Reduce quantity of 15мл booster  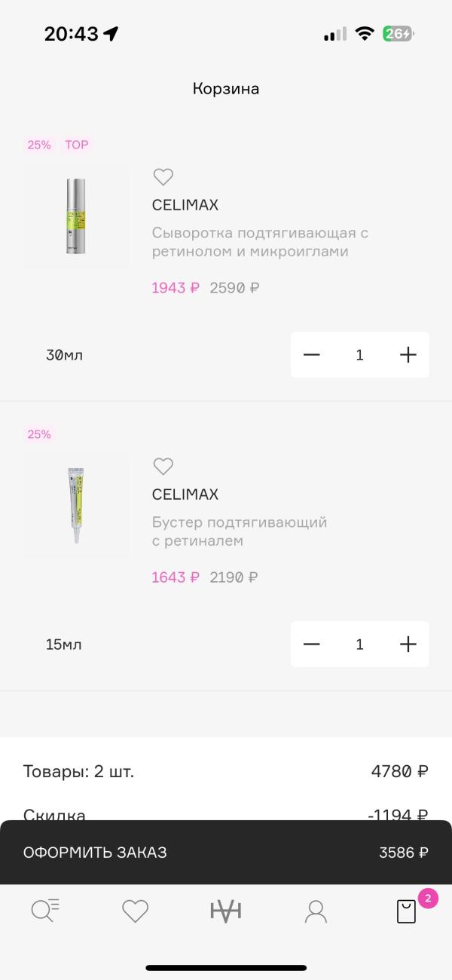pyautogui.click(x=312, y=645)
